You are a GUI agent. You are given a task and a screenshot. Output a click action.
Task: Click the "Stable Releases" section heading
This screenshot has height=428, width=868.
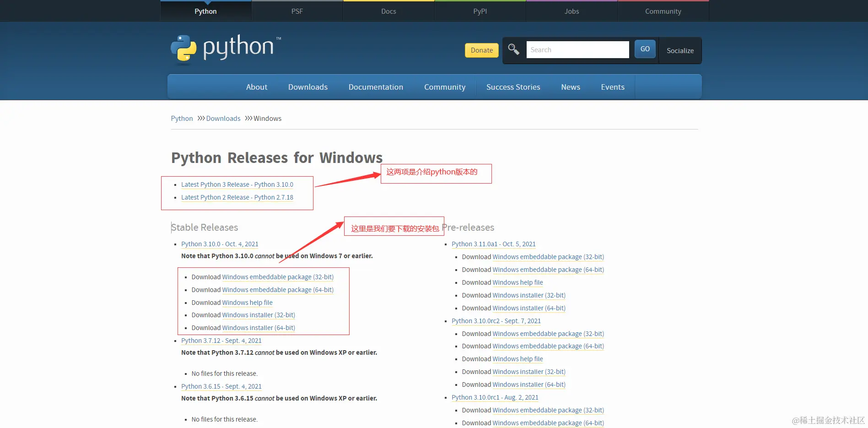[x=205, y=228]
